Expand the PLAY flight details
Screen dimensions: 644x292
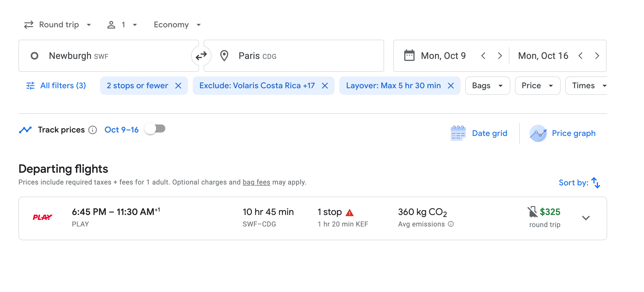[586, 218]
